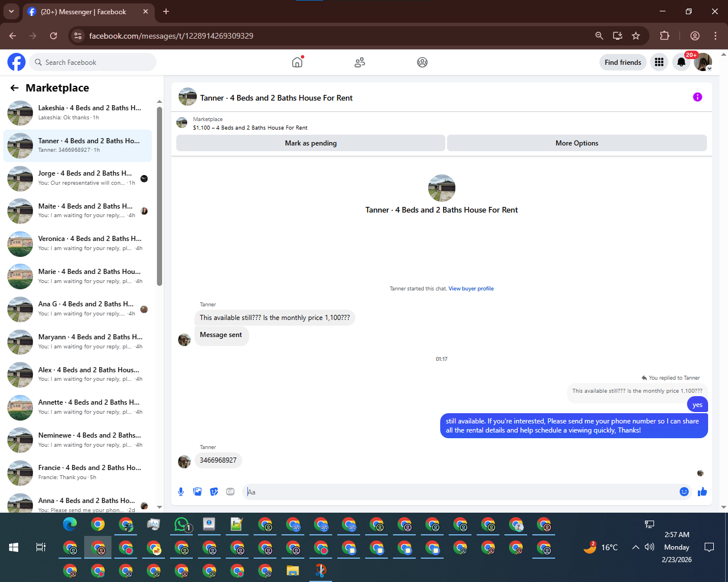The image size is (728, 582).
Task: Click the Facebook logo icon
Action: click(x=16, y=62)
